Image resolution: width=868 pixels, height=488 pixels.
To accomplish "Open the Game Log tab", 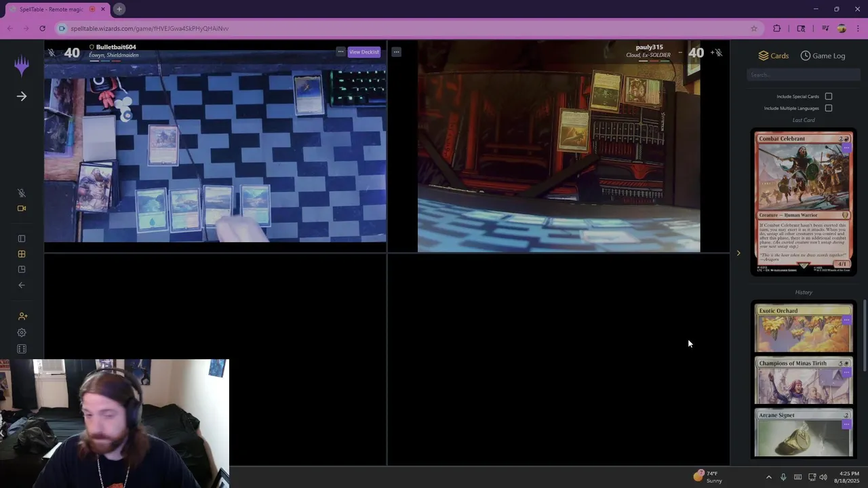I will (823, 56).
